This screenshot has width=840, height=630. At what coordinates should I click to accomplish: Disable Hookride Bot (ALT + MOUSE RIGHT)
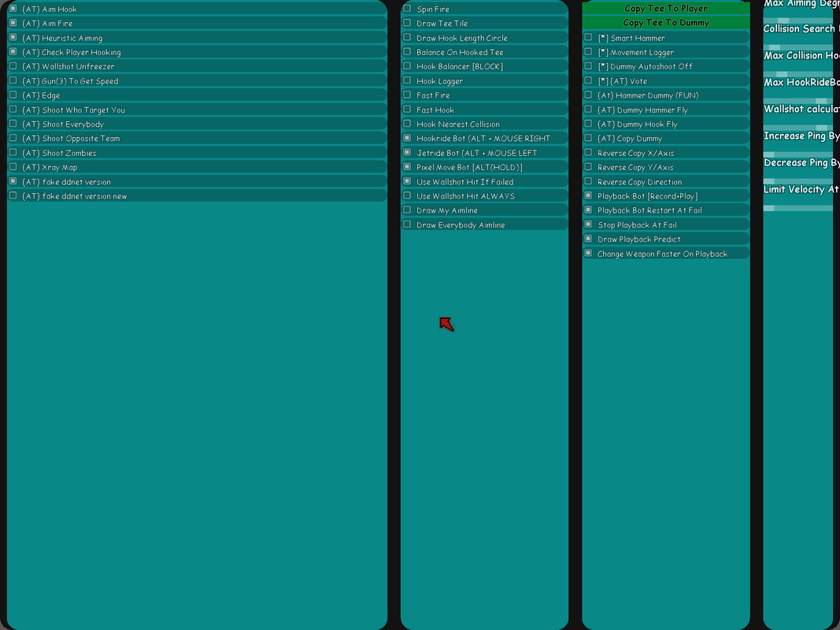click(x=407, y=138)
